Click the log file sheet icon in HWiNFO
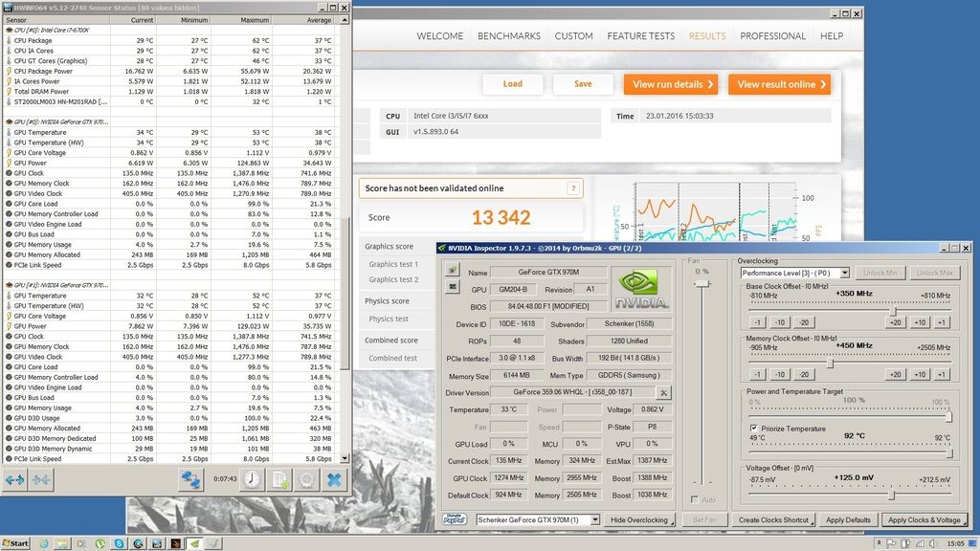Screen dimensions: 980x551 [x=279, y=480]
